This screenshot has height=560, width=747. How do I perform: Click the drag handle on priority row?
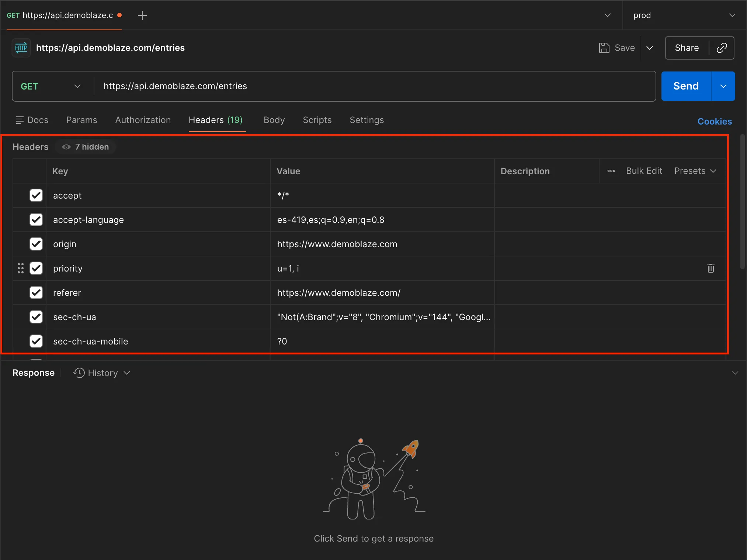pos(21,268)
